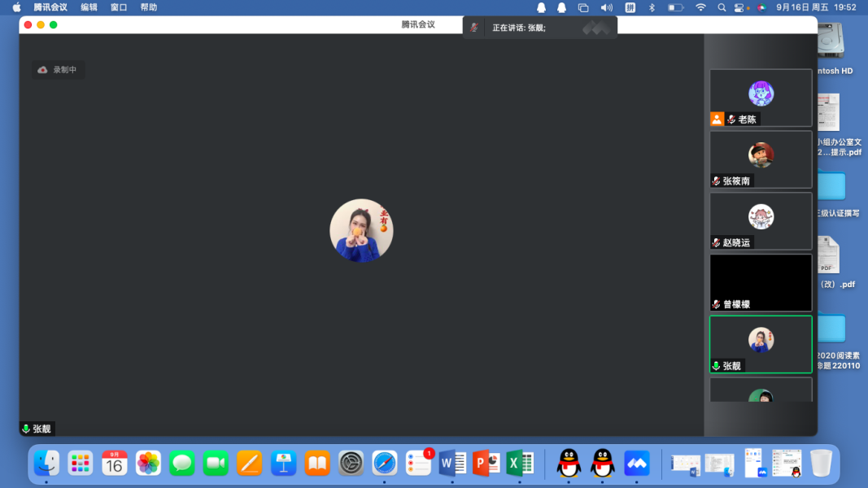Click the muted mic icon beside 老陈
868x488 pixels.
click(x=731, y=120)
